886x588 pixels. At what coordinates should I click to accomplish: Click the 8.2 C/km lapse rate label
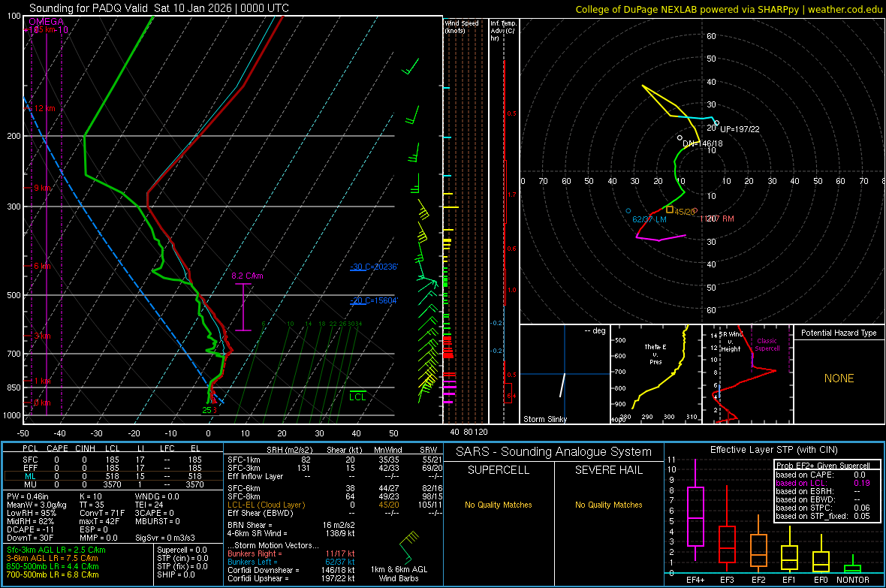(248, 276)
